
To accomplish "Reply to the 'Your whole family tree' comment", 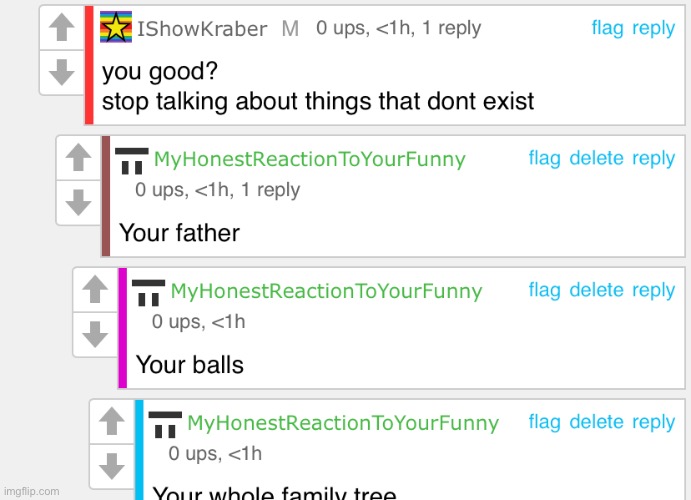I will [654, 422].
